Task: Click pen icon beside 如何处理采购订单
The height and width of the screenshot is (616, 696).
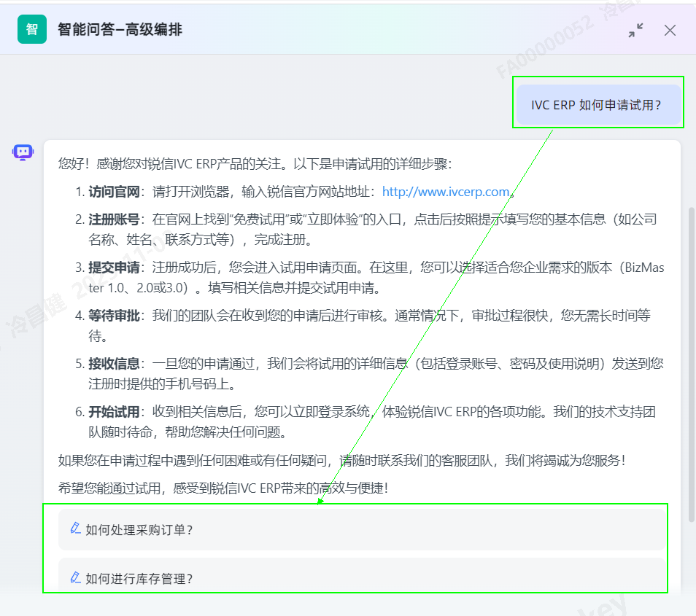Action: 75,529
